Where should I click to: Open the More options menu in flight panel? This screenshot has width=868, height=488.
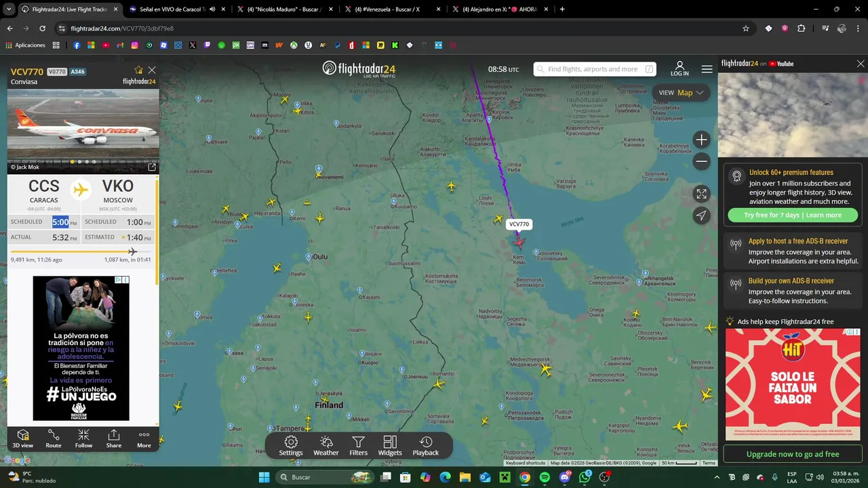(144, 439)
